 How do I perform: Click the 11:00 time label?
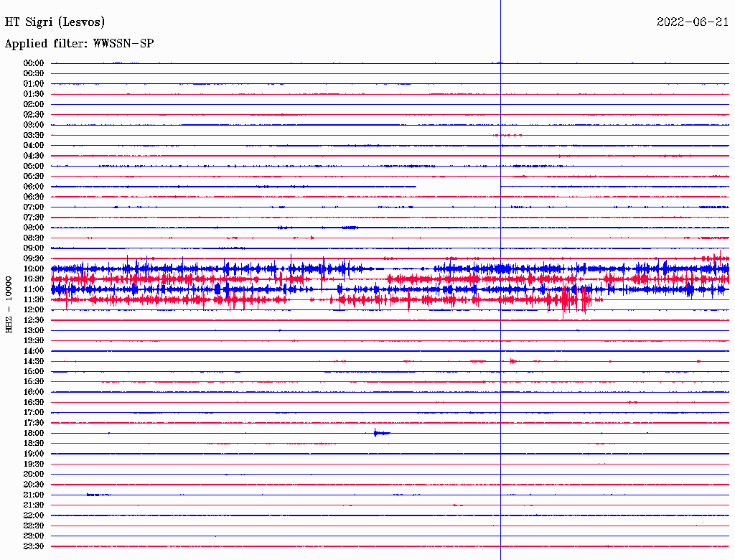pyautogui.click(x=34, y=289)
